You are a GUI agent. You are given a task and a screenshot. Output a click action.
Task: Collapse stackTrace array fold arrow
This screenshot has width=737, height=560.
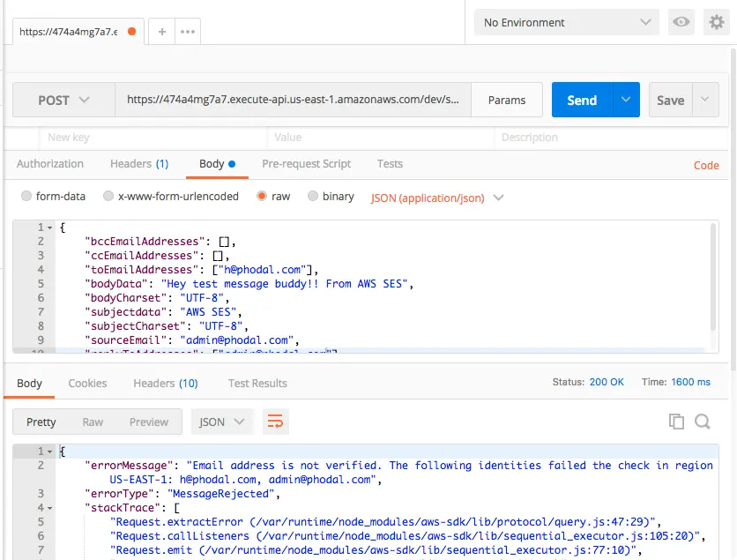(50, 508)
